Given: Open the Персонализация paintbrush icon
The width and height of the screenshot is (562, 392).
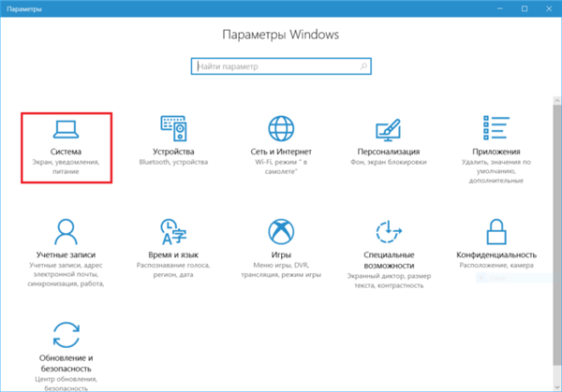Looking at the screenshot, I should click(x=388, y=130).
